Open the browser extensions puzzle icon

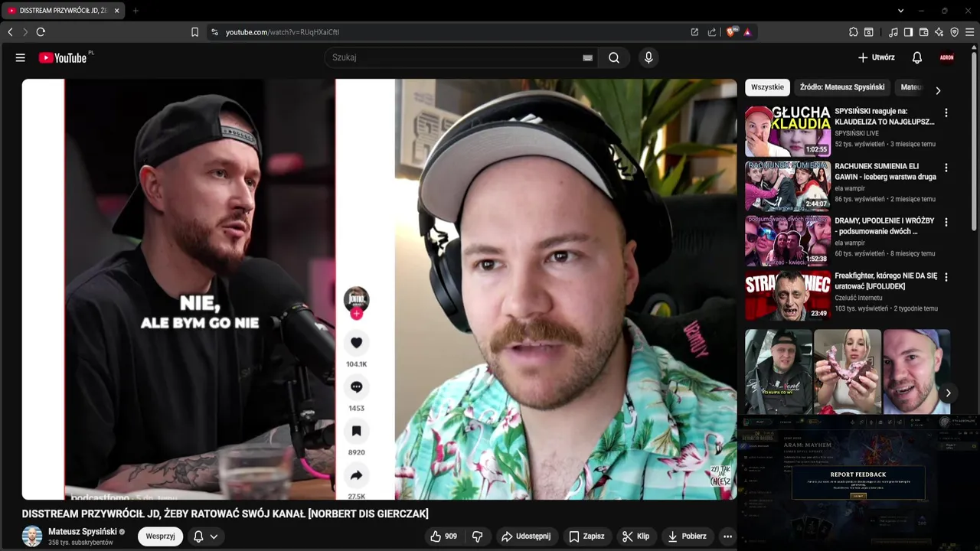click(854, 32)
